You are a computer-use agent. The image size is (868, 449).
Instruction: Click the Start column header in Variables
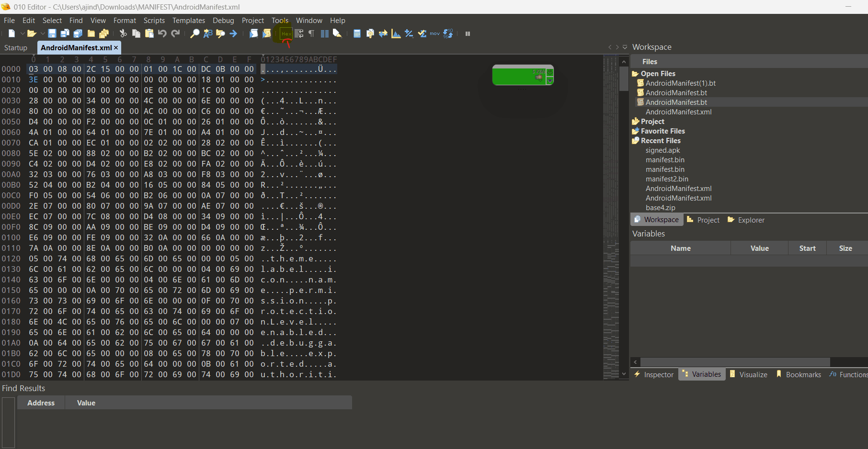(808, 248)
